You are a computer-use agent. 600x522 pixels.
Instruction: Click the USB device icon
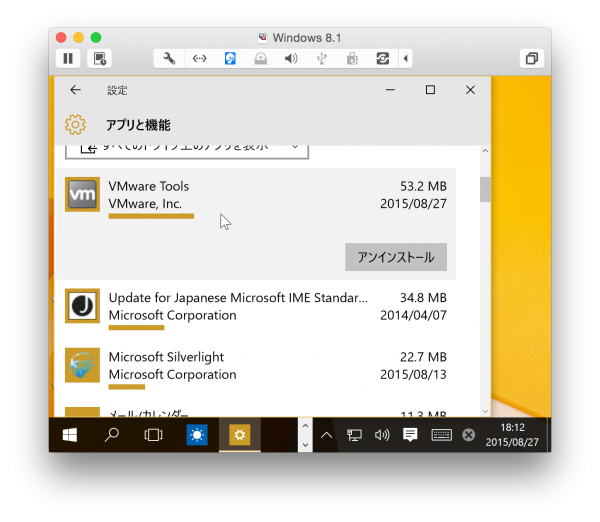tap(321, 59)
